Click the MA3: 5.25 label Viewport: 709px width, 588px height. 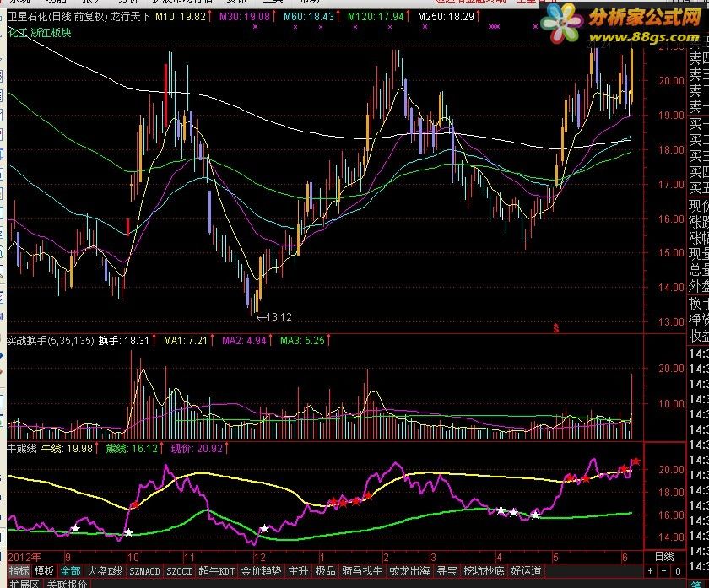coord(302,340)
